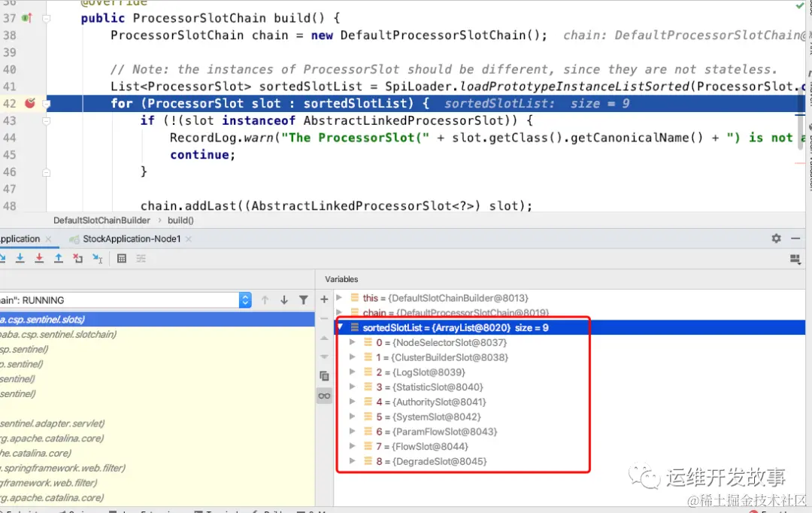Expand the SystemSlot@8042 entry

352,416
